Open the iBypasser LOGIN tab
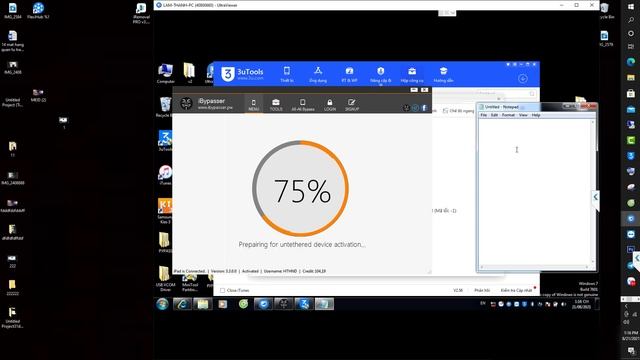The width and height of the screenshot is (640, 360). tap(330, 104)
